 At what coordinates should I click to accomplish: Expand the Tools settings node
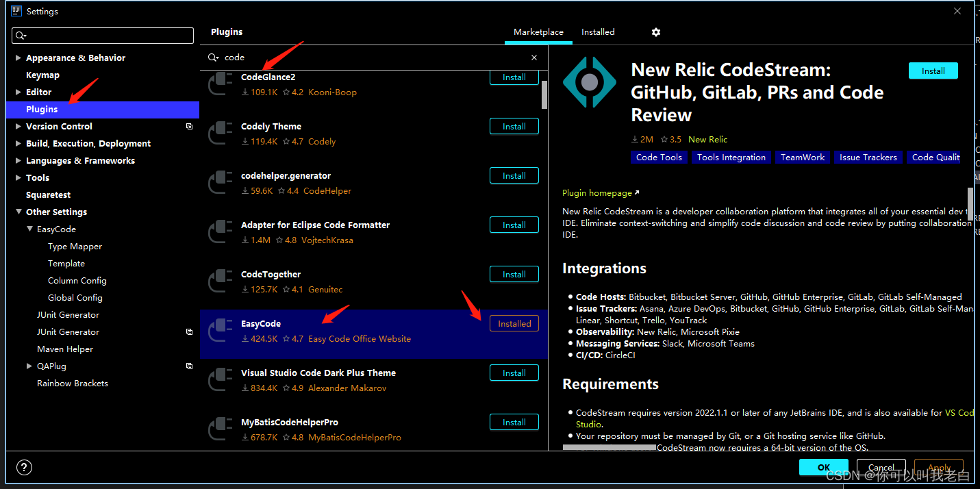pos(18,178)
